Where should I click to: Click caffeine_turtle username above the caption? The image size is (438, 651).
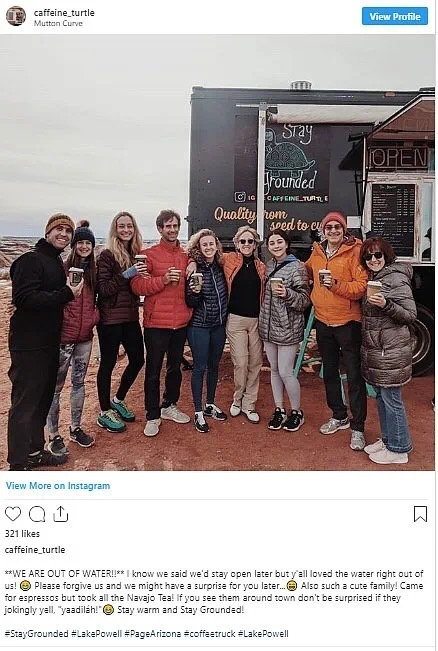35,550
